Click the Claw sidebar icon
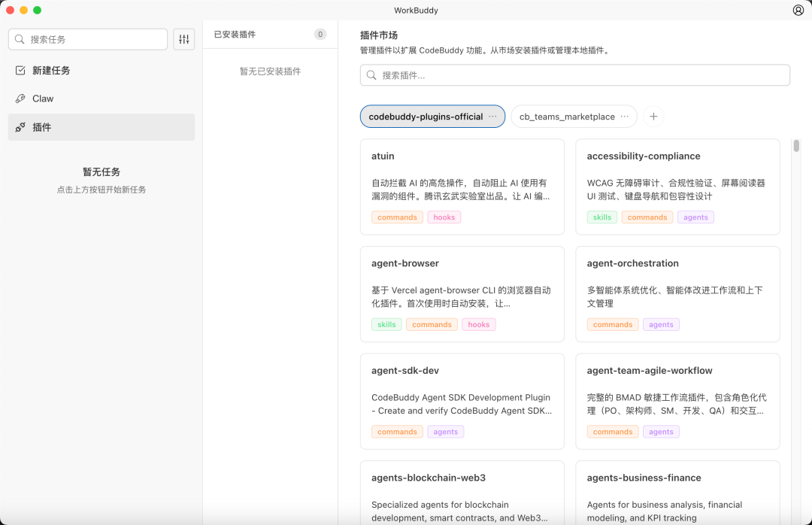This screenshot has width=812, height=525. point(20,99)
